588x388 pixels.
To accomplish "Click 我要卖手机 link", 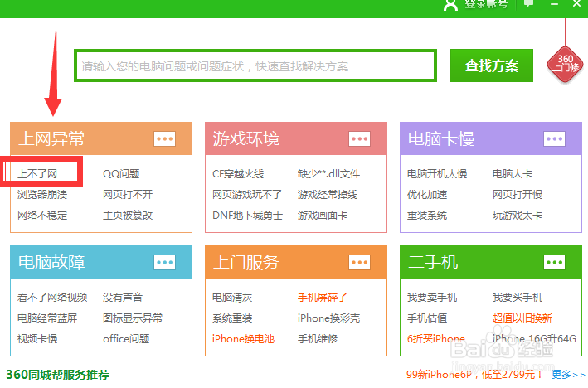I will pos(432,298).
